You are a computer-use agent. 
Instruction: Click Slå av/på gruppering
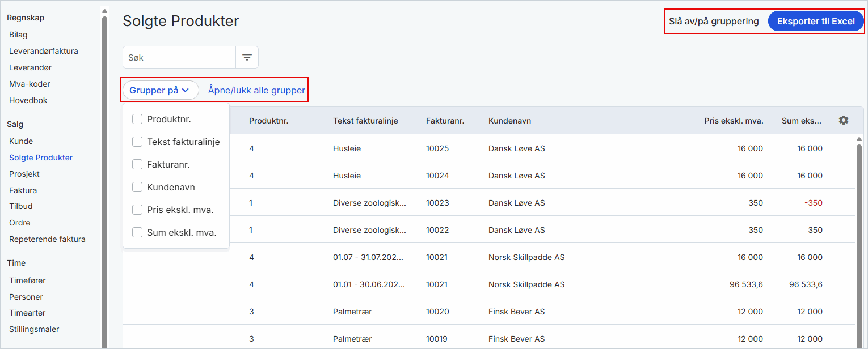coord(714,21)
